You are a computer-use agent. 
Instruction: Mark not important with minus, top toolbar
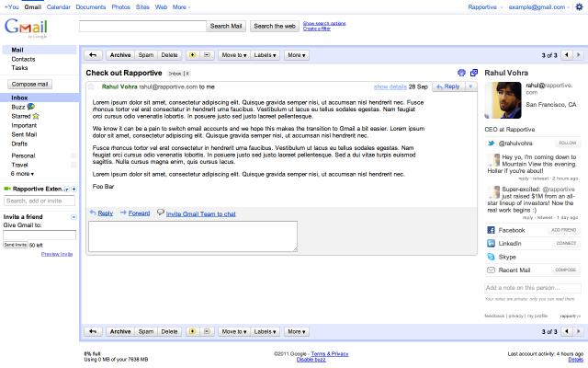(x=207, y=55)
